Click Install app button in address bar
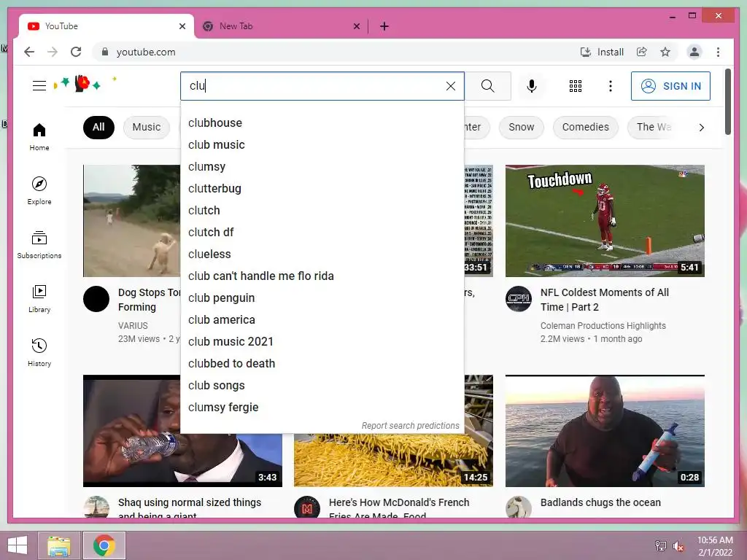 [x=602, y=52]
